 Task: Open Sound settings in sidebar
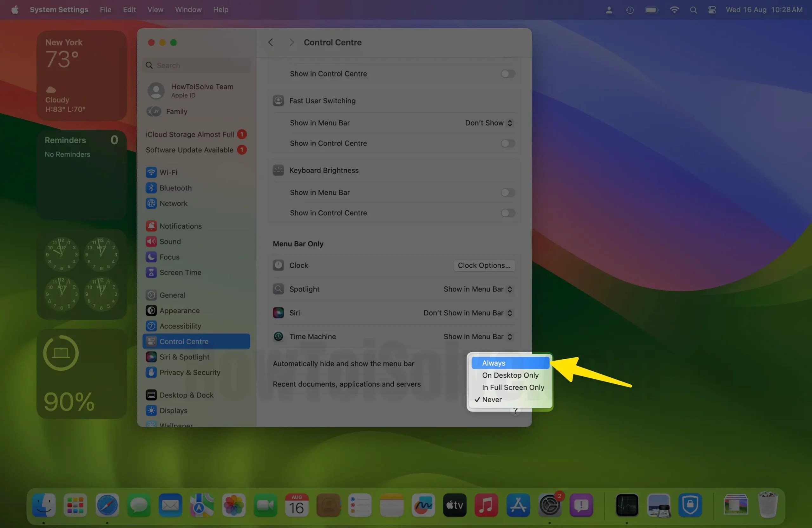[x=170, y=242]
